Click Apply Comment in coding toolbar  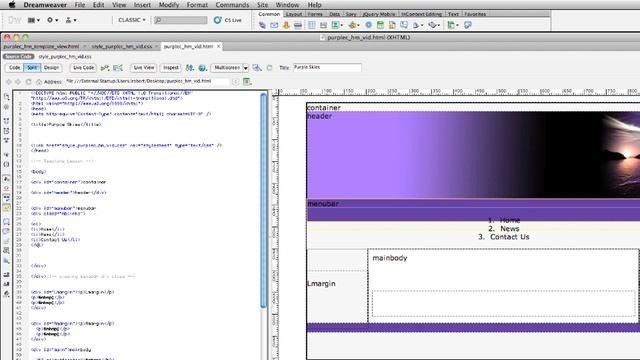6,222
